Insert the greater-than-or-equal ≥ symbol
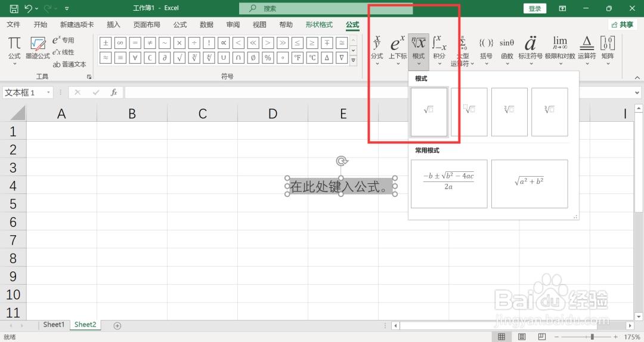The width and height of the screenshot is (644, 342). click(312, 43)
